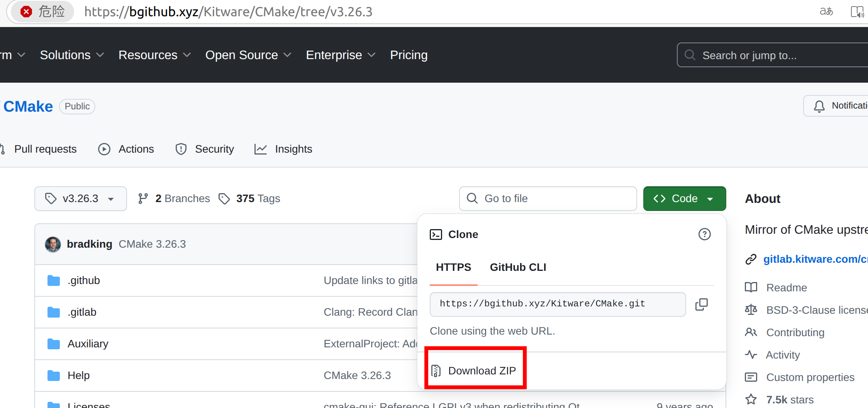868x408 pixels.
Task: Open the bradking author link
Action: tap(90, 244)
